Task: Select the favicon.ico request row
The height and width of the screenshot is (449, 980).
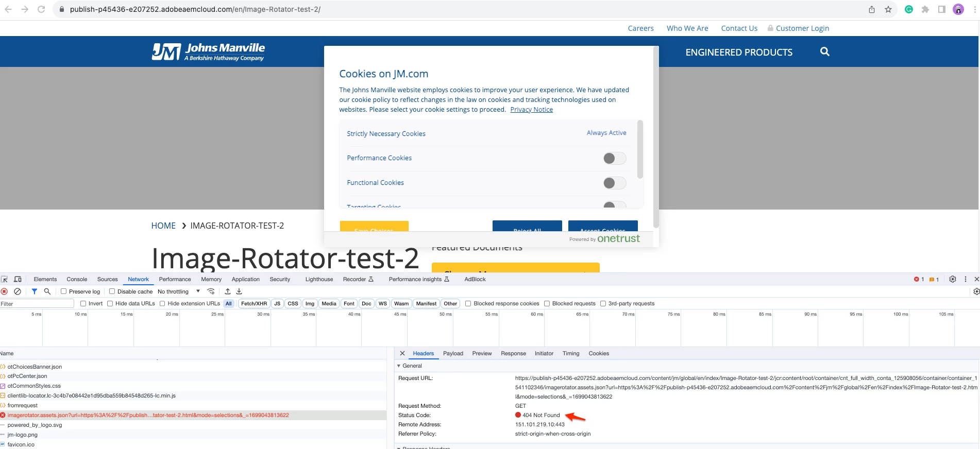Action: [193, 444]
